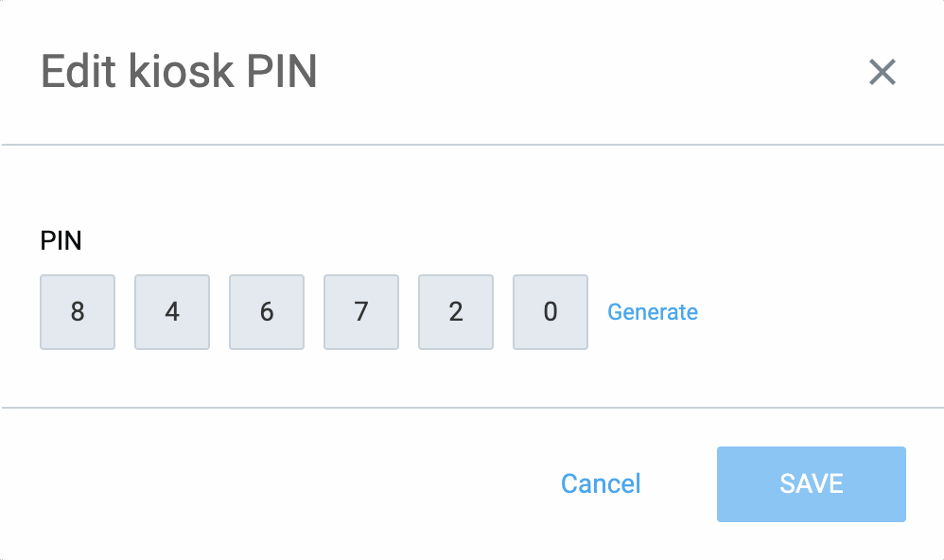Select the PIN digit field showing 4
944x560 pixels.
[172, 312]
